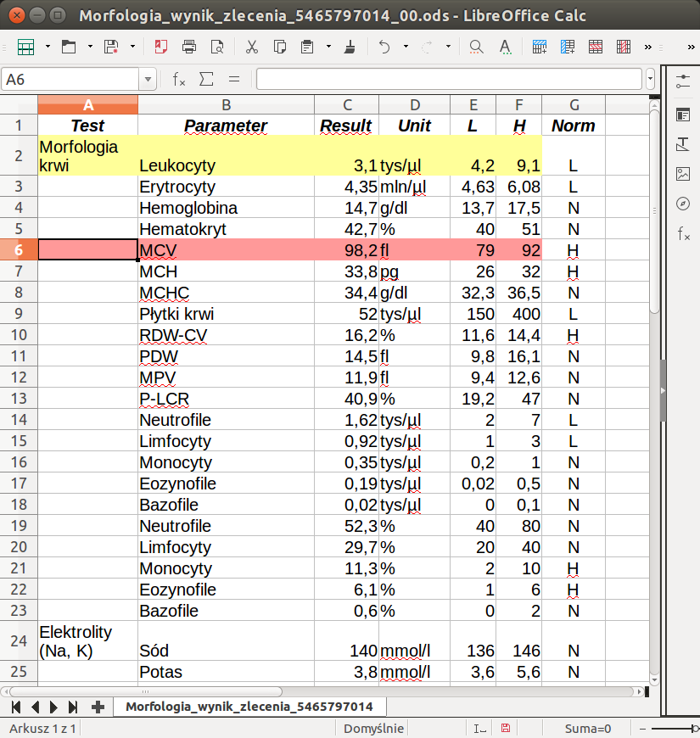Expand the Save options arrow

tap(132, 47)
